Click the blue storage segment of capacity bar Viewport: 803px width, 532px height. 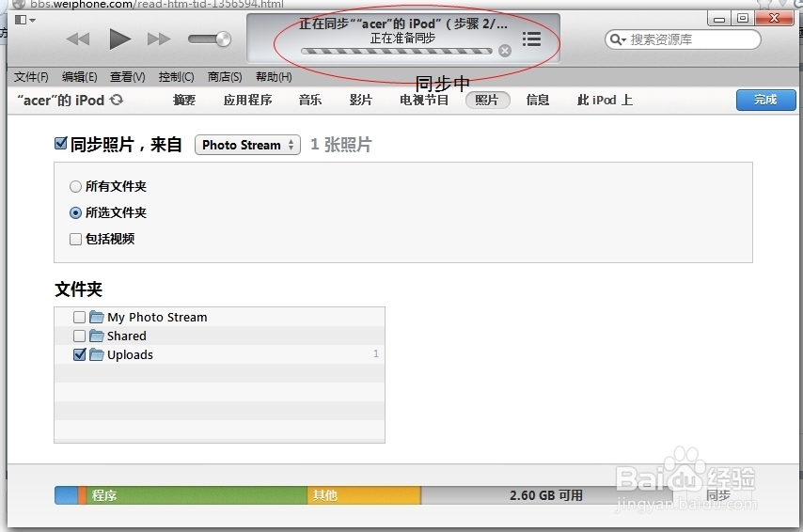(x=66, y=495)
